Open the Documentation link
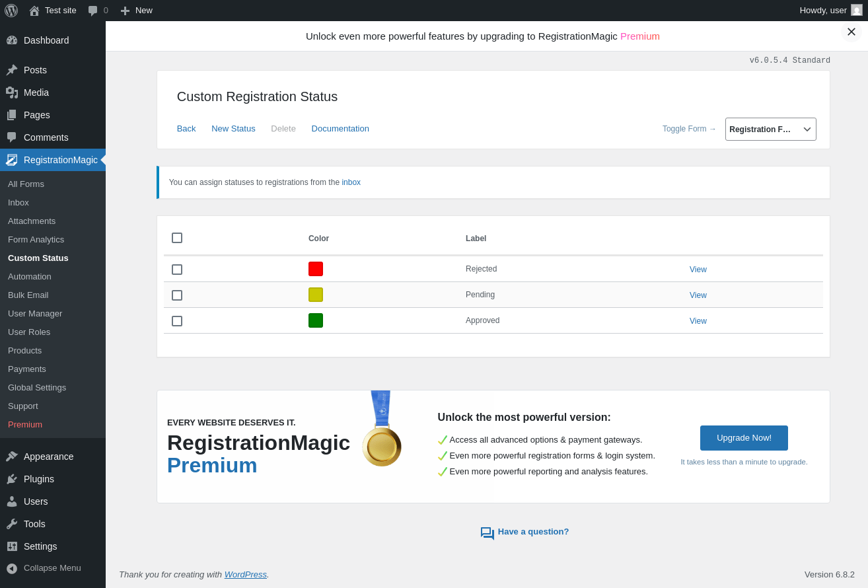The image size is (868, 588). click(x=340, y=129)
